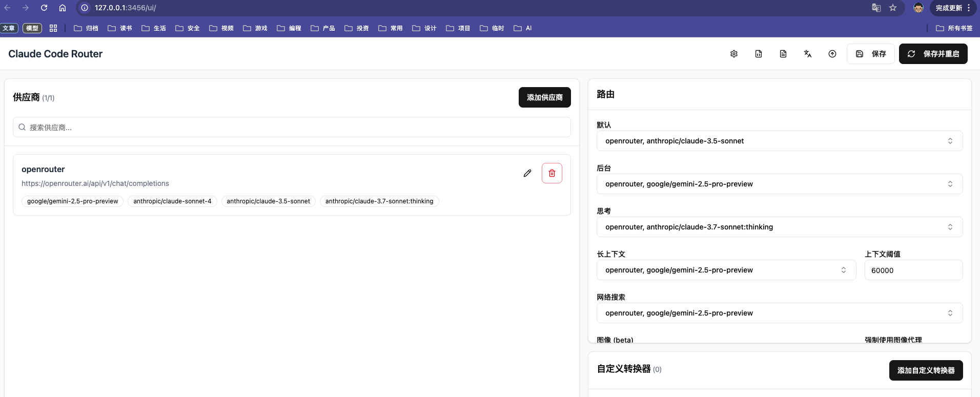980x397 pixels.
Task: Click the 搜索供应商 search field
Action: pyautogui.click(x=291, y=127)
